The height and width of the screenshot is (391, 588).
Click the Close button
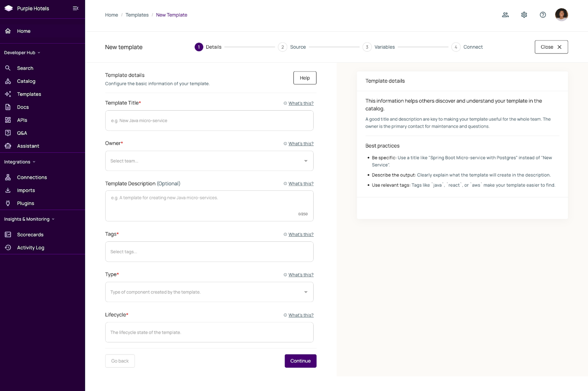[x=551, y=47]
